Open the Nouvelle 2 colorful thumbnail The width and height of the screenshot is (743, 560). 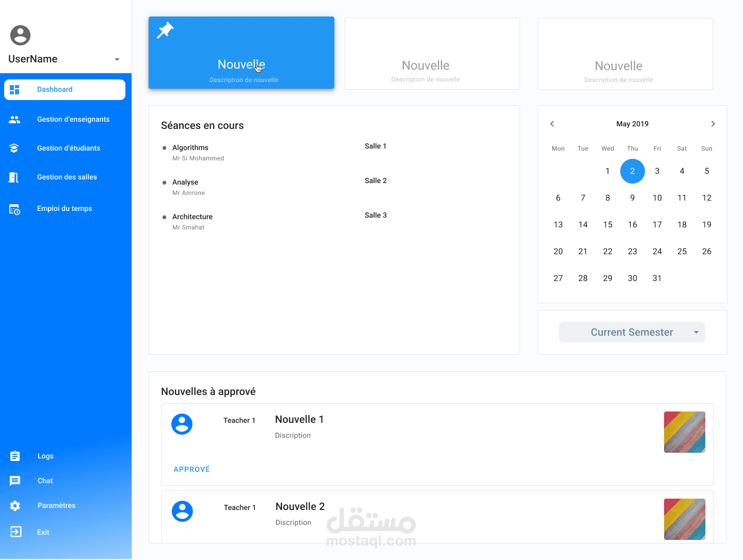(685, 519)
